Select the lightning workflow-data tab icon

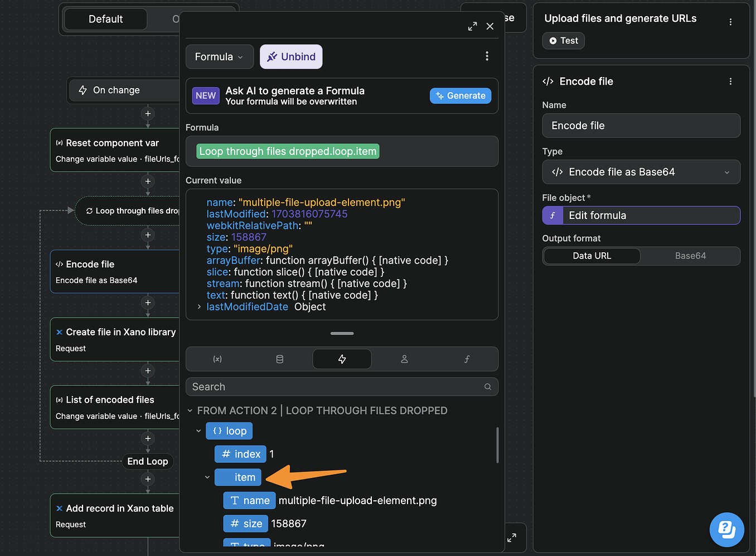[x=342, y=359]
